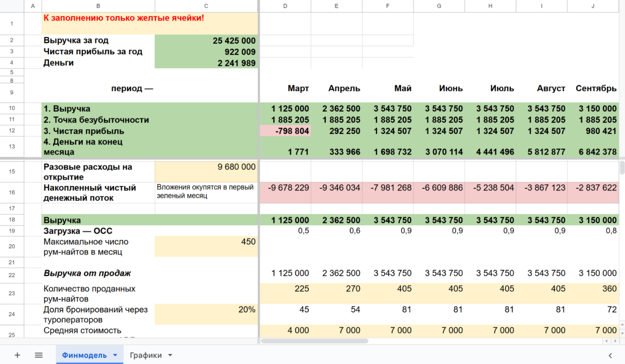Select the yellow input cell 9 680 000

point(206,172)
